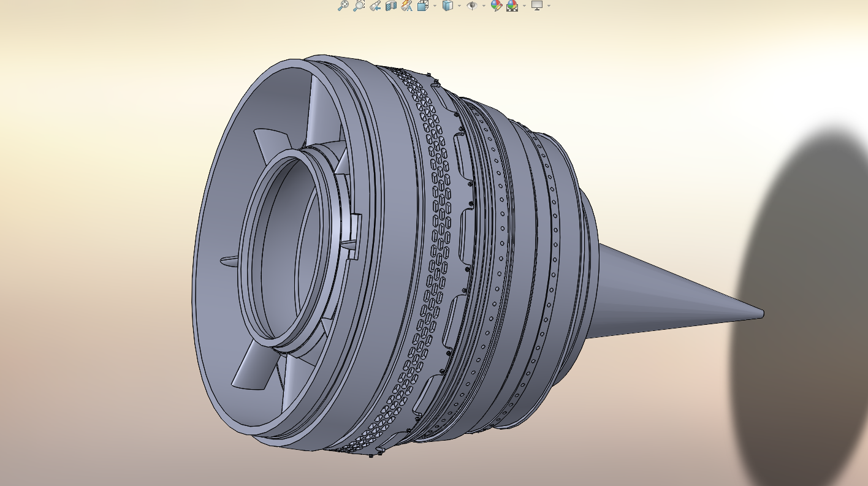Click the Display Style icon
This screenshot has height=486, width=868.
point(448,6)
